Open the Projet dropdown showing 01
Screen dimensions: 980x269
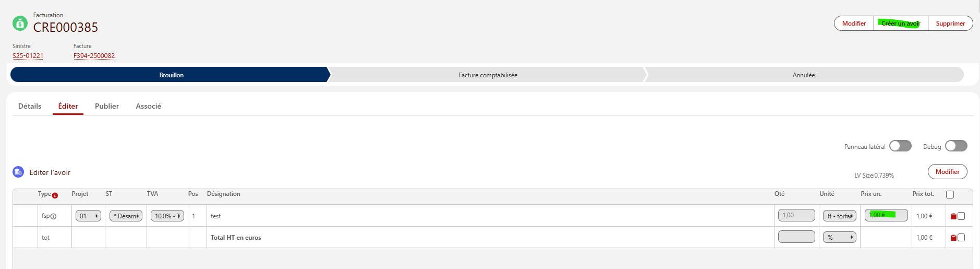(x=88, y=216)
